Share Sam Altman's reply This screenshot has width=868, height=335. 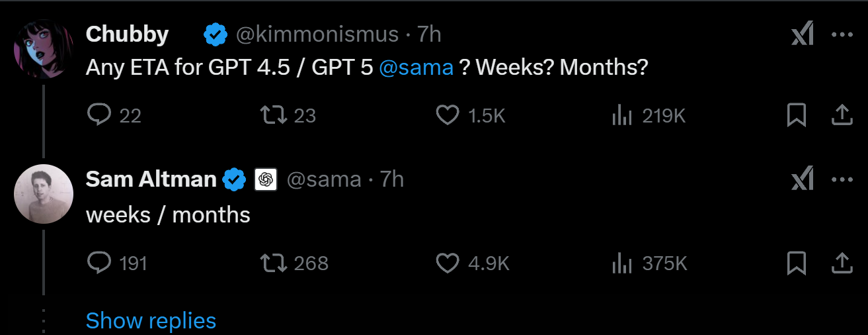coord(841,263)
